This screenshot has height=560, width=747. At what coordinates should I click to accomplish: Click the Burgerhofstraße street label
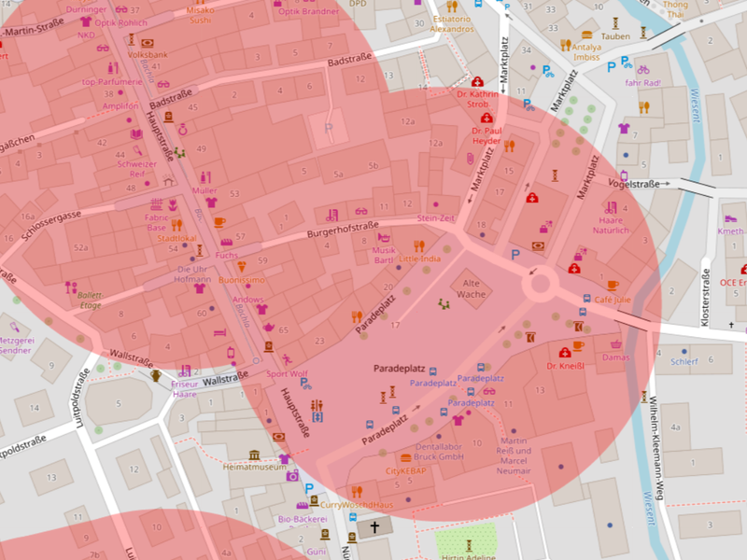[343, 229]
